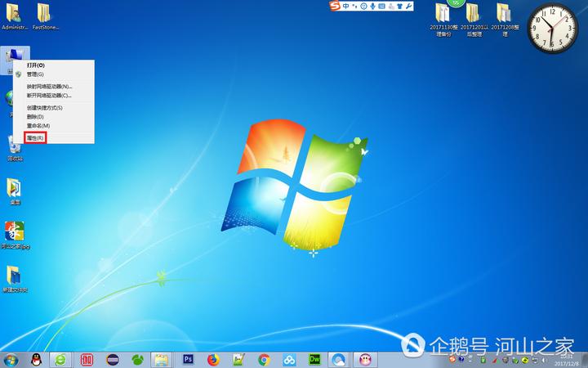This screenshot has width=588, height=368.
Task: Click the taskbar date and time
Action: pyautogui.click(x=567, y=360)
